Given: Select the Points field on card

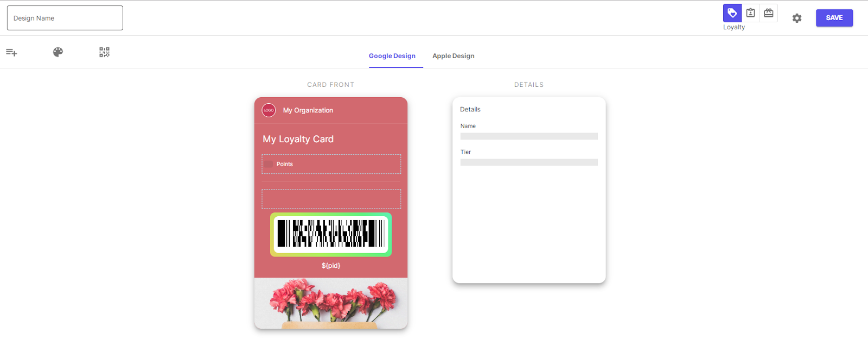Looking at the screenshot, I should pyautogui.click(x=331, y=164).
